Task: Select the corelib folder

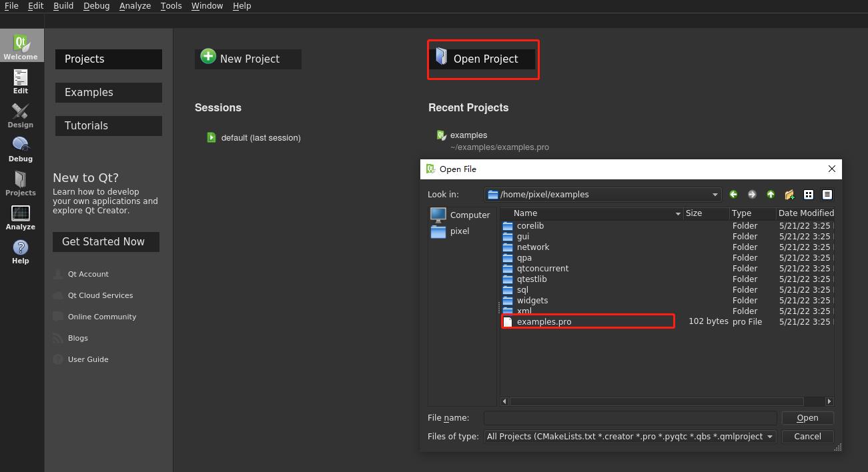Action: point(530,225)
